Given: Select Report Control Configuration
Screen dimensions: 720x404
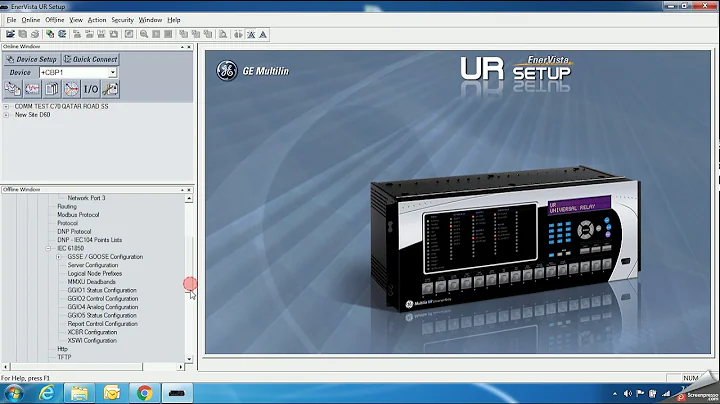Looking at the screenshot, I should (x=102, y=324).
